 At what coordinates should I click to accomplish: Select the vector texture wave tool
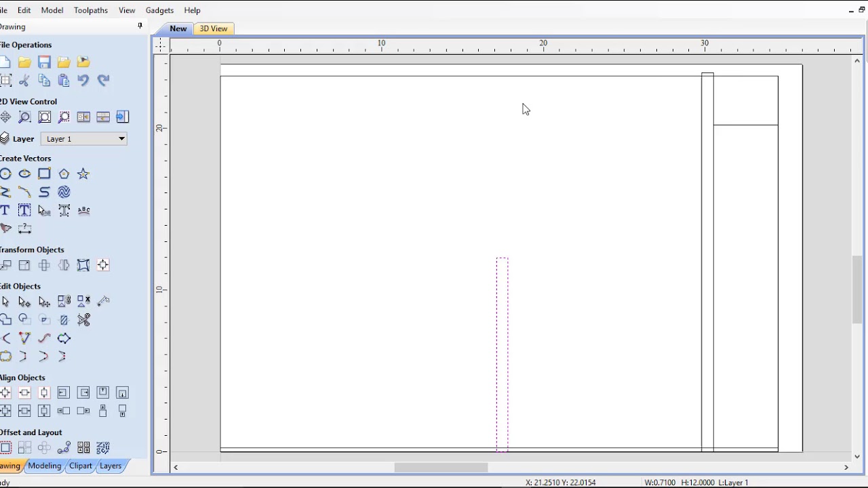coord(64,192)
